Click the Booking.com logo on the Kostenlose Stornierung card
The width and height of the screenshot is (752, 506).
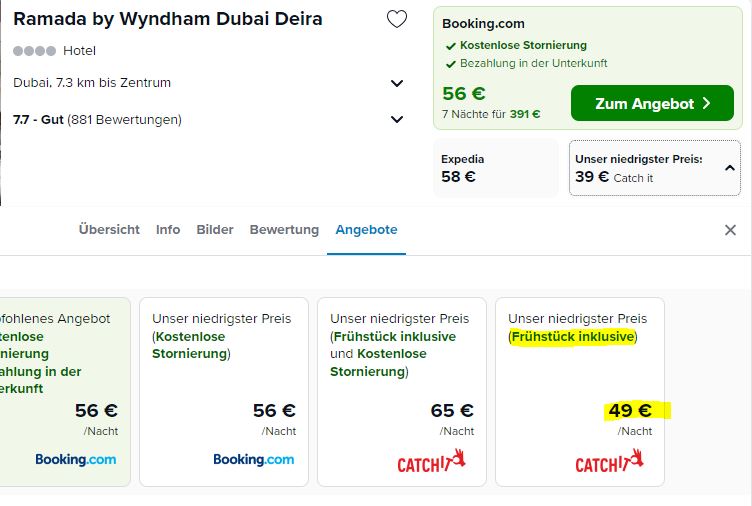click(254, 459)
